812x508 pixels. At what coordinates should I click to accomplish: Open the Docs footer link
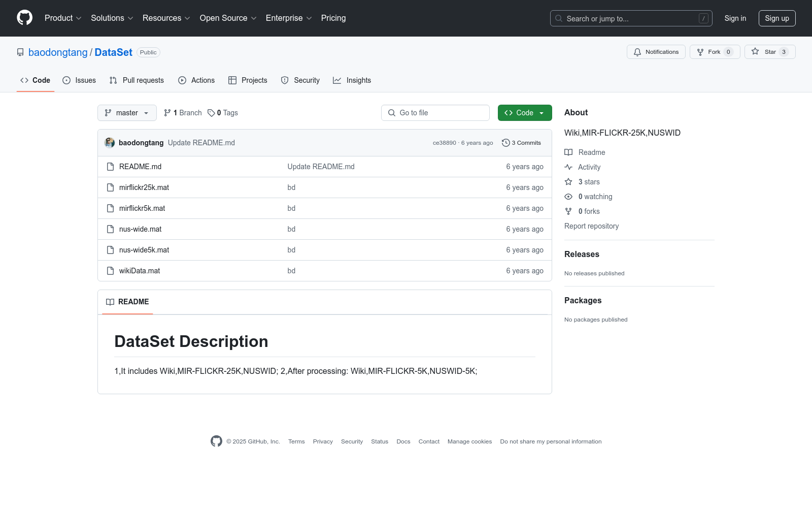click(403, 441)
